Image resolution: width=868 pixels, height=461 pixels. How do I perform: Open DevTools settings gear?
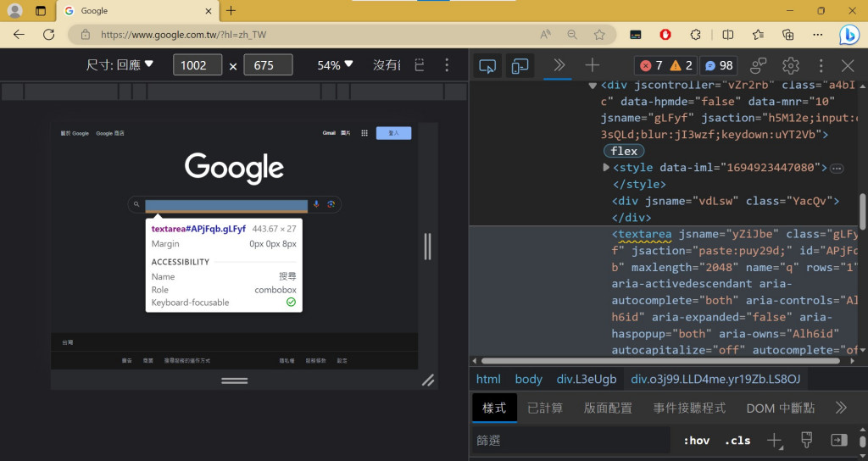[x=791, y=66]
